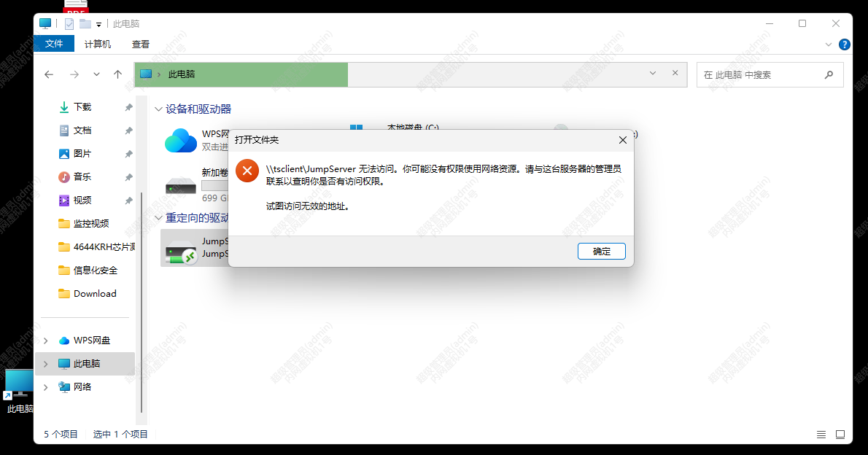This screenshot has width=868, height=455.
Task: Click the 在此电脑中搜索 search field
Action: (762, 74)
